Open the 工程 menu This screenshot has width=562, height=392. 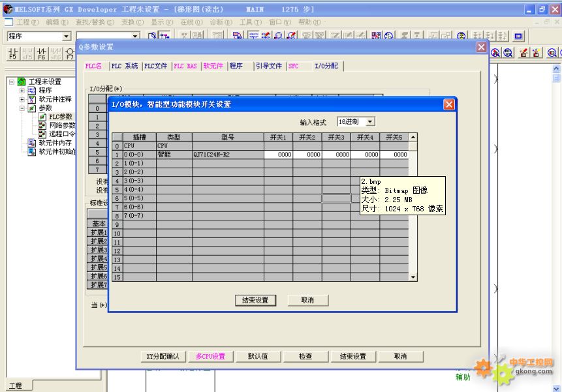tap(28, 22)
